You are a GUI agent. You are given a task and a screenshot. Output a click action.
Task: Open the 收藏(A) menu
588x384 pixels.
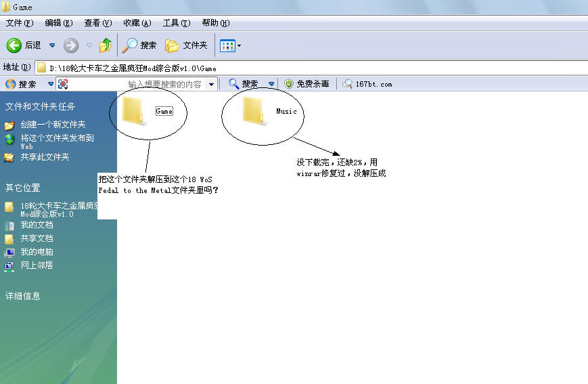[137, 23]
